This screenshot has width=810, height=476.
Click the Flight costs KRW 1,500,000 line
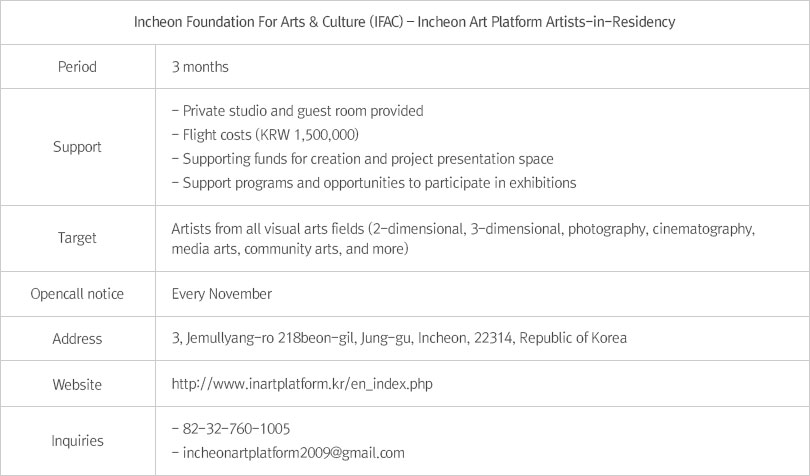point(265,135)
